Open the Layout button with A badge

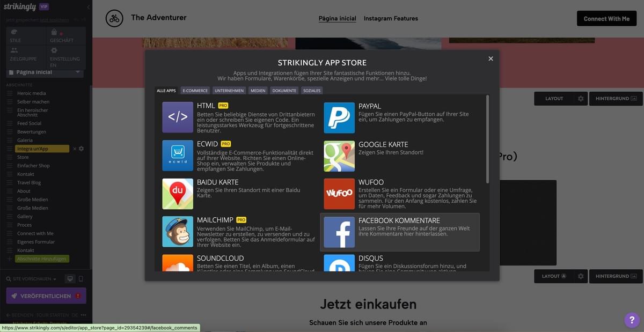(x=554, y=276)
